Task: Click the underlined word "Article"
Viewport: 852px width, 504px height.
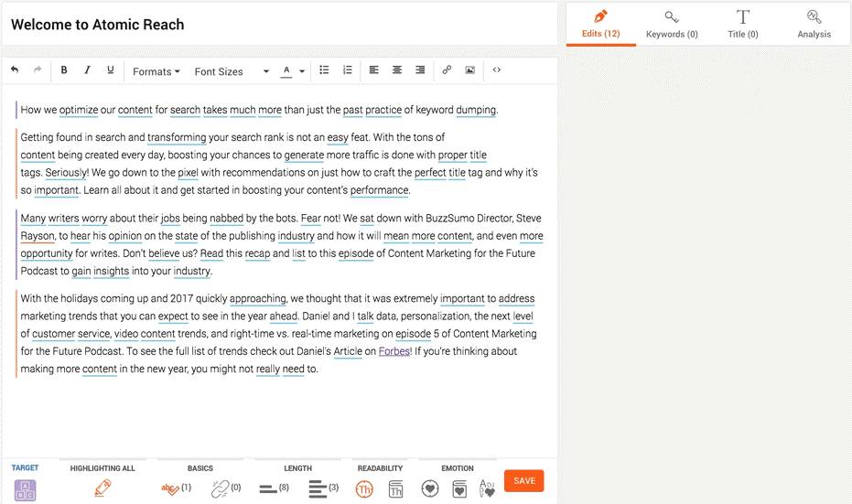Action: point(348,351)
